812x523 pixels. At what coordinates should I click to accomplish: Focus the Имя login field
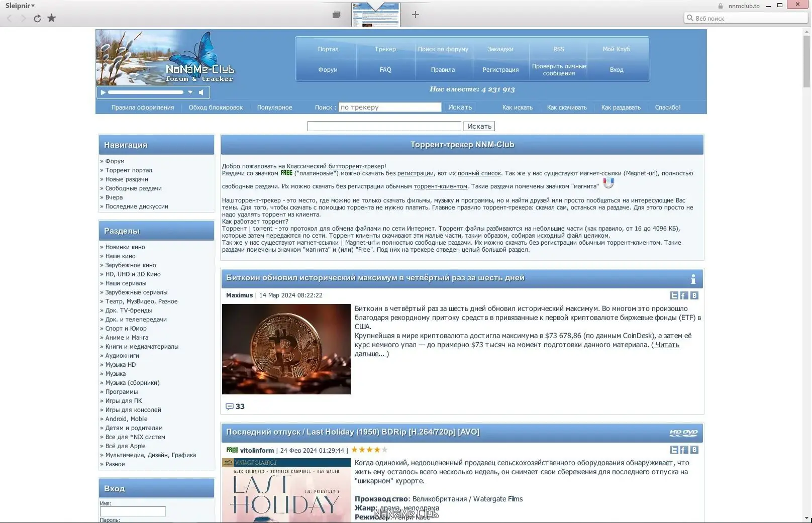tap(133, 511)
